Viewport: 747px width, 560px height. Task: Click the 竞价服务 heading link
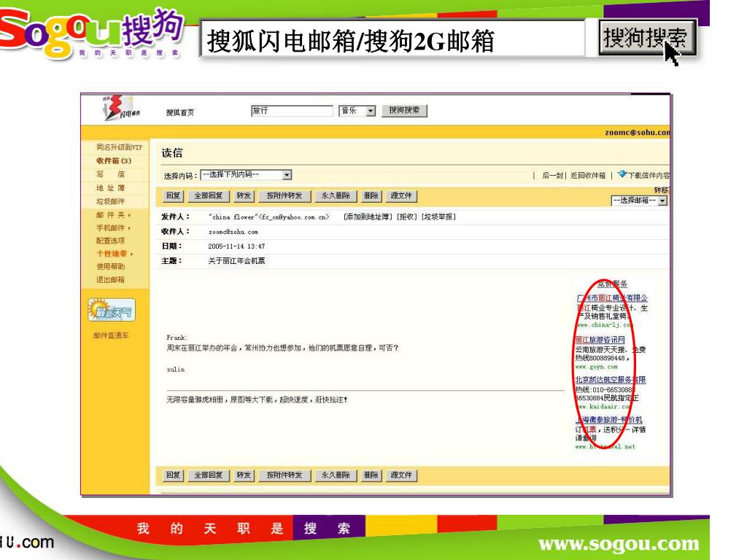point(612,284)
